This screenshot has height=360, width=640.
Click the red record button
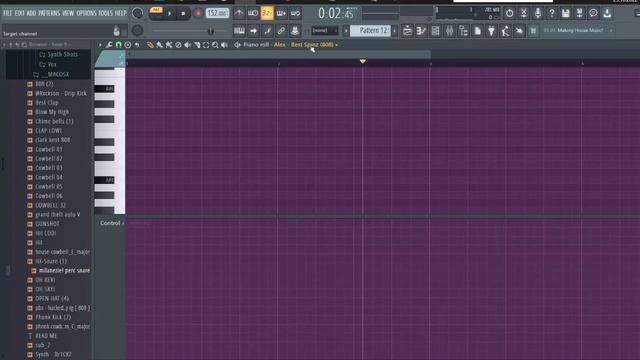[x=198, y=13]
